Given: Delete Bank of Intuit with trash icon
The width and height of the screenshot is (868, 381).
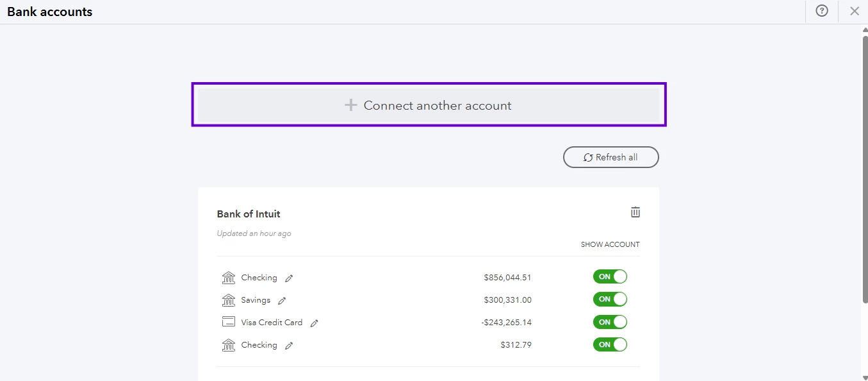Looking at the screenshot, I should point(635,212).
